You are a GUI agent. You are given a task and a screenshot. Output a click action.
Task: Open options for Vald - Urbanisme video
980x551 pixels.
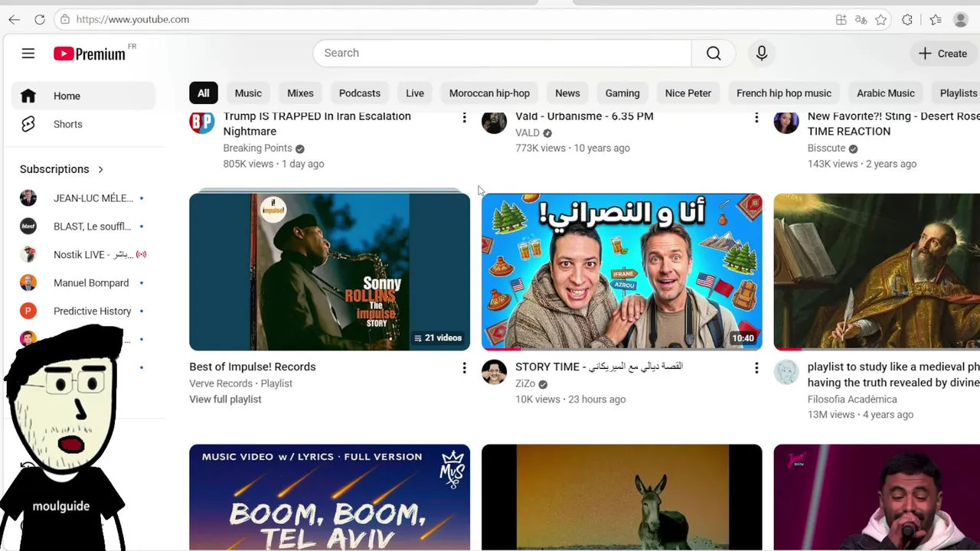point(756,117)
